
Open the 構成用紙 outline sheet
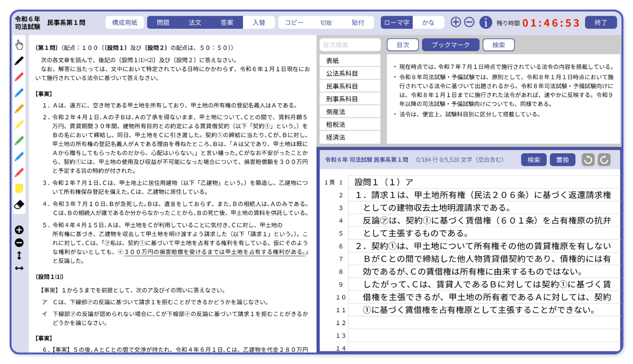pos(125,23)
